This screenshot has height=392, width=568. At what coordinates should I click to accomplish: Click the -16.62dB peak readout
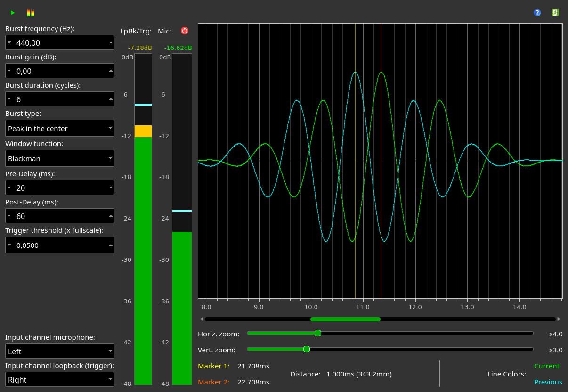(178, 48)
